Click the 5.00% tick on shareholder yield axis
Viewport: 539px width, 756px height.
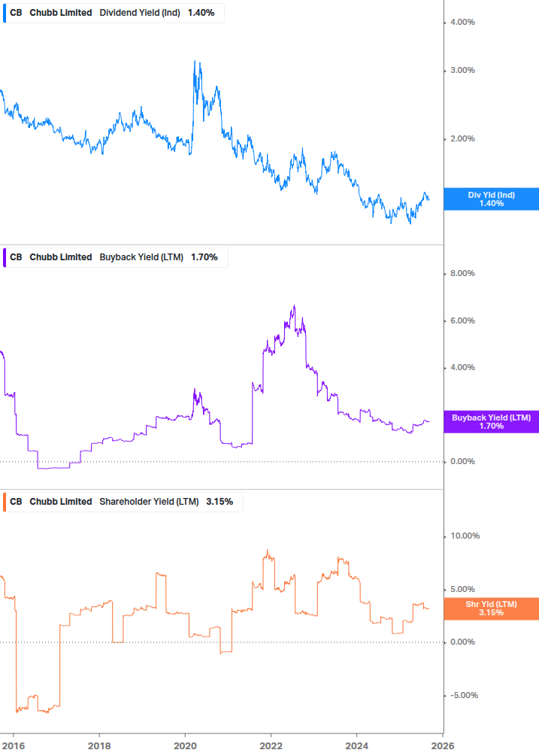pyautogui.click(x=462, y=589)
